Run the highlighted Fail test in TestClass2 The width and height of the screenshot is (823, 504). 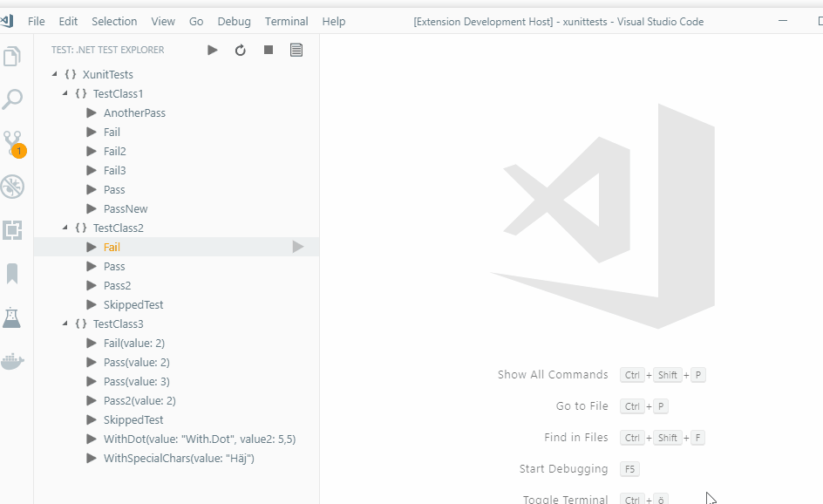pos(300,247)
